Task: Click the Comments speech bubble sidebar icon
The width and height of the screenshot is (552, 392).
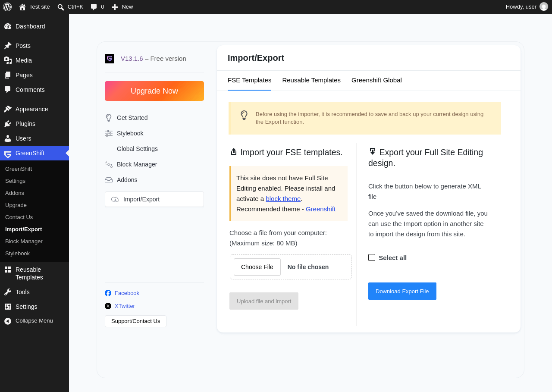Action: (x=8, y=90)
